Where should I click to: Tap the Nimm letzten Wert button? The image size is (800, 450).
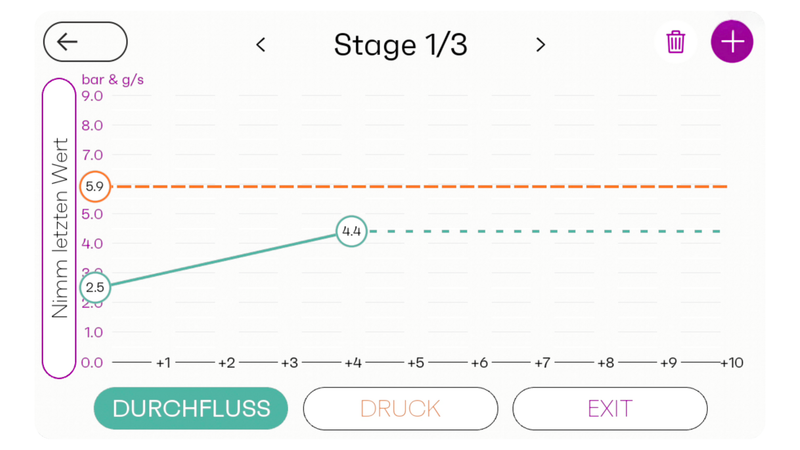coord(59,228)
